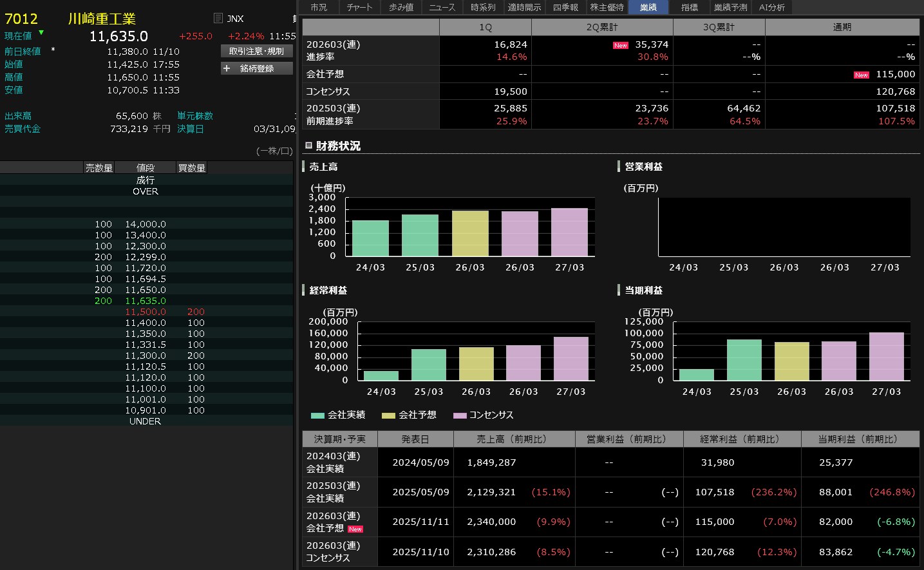The image size is (924, 570).
Task: Click the New badge in 2Q累計 column
Action: tap(620, 46)
